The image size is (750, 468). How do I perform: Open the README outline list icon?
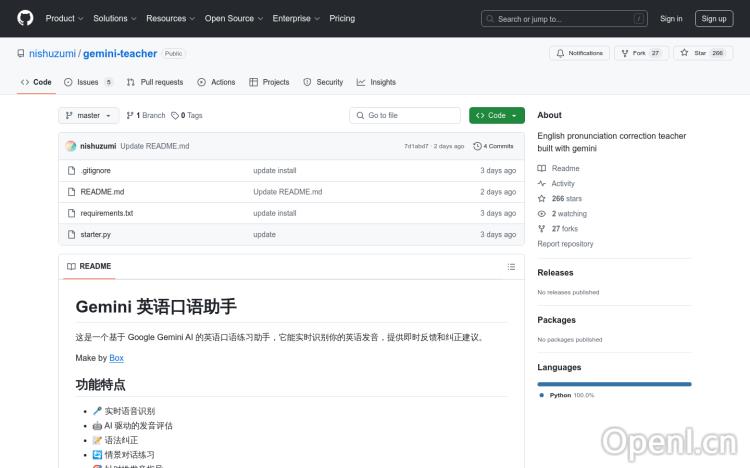(511, 266)
